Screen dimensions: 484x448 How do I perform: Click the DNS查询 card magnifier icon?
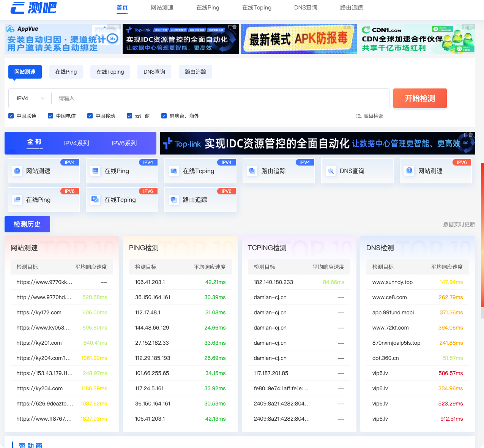click(x=331, y=171)
